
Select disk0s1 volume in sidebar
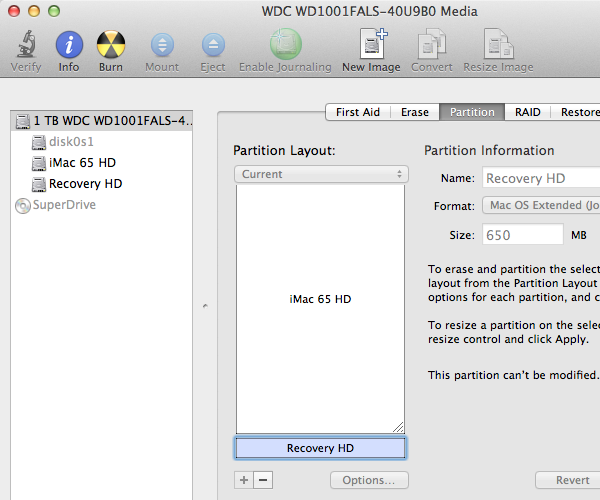coord(102,142)
